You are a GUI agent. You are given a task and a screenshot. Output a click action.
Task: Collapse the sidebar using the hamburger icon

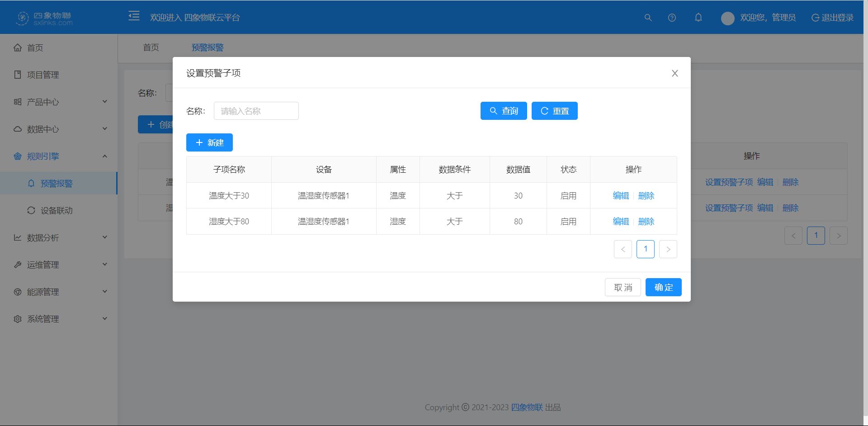tap(134, 15)
